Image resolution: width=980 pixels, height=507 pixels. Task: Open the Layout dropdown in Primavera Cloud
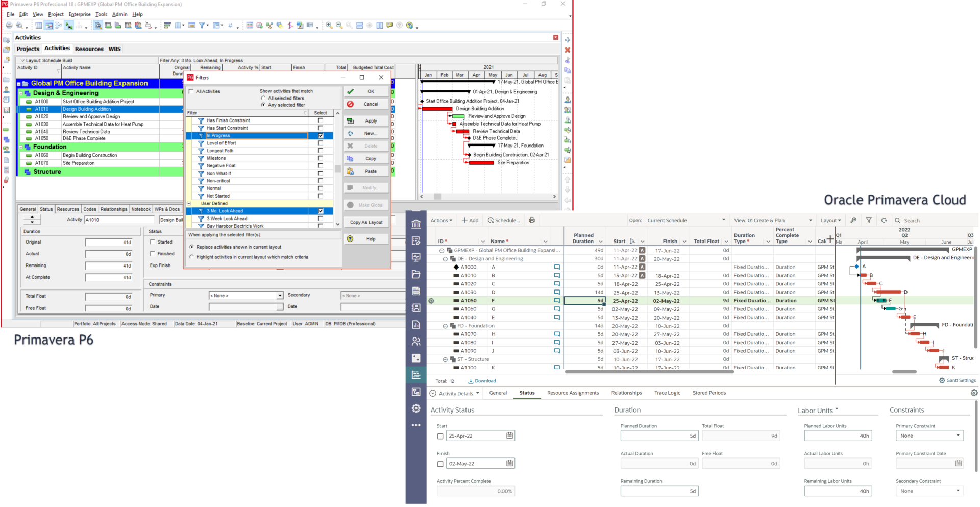pos(831,220)
